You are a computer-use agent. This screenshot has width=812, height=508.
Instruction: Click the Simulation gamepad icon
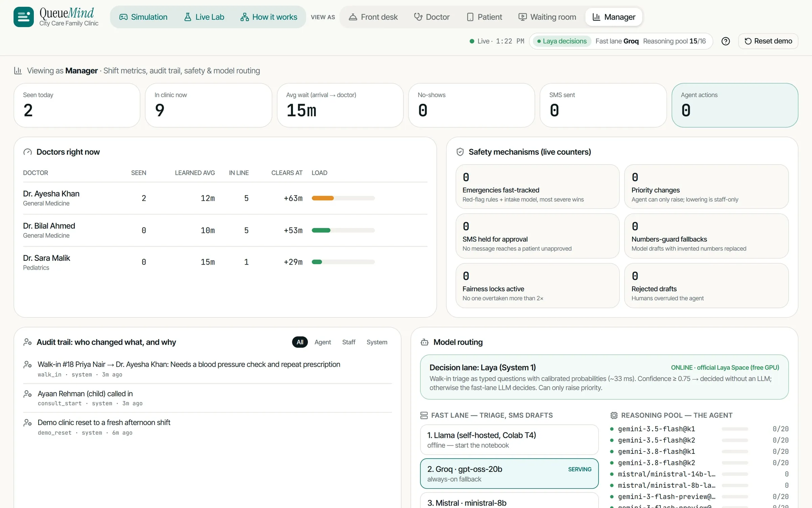(x=123, y=17)
